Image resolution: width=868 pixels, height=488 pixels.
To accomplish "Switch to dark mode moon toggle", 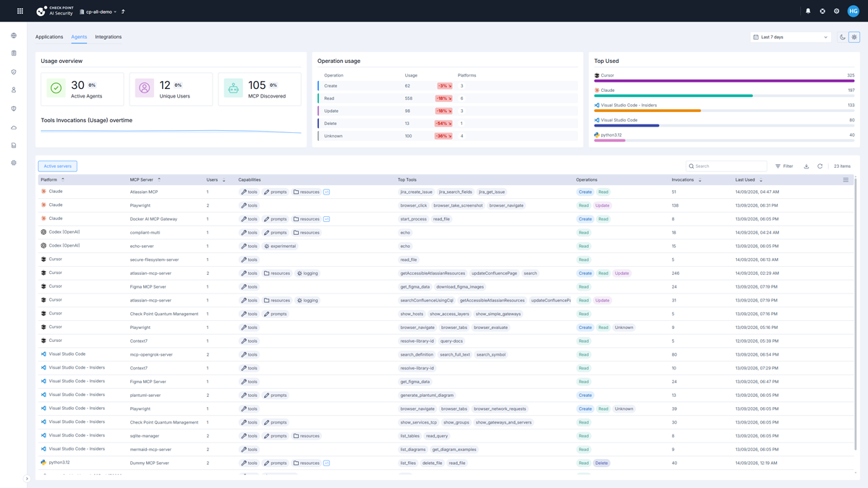I will click(x=843, y=37).
